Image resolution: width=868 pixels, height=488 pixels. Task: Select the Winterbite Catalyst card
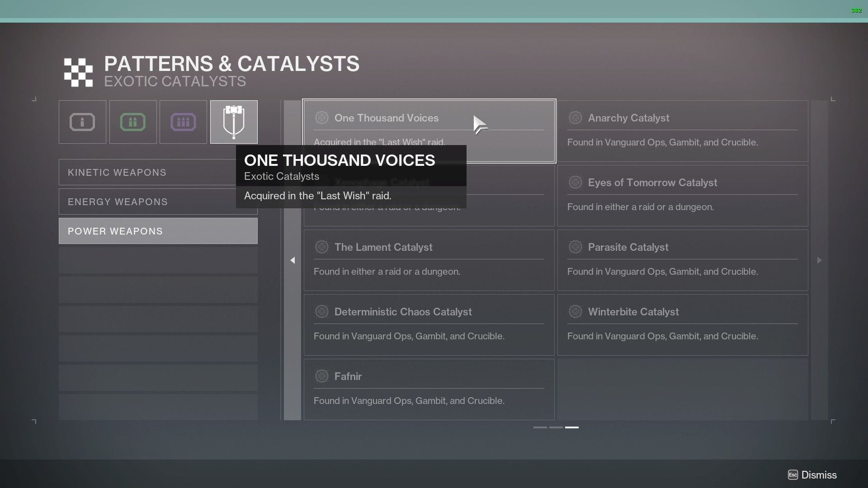point(683,325)
